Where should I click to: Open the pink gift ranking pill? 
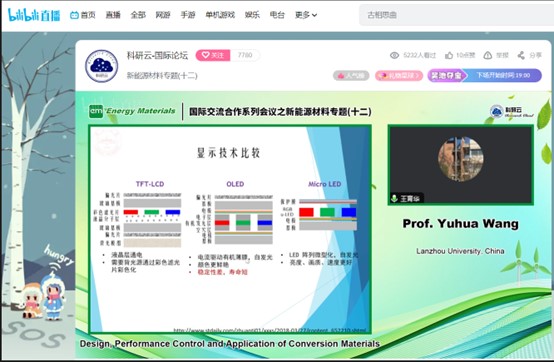pos(399,76)
